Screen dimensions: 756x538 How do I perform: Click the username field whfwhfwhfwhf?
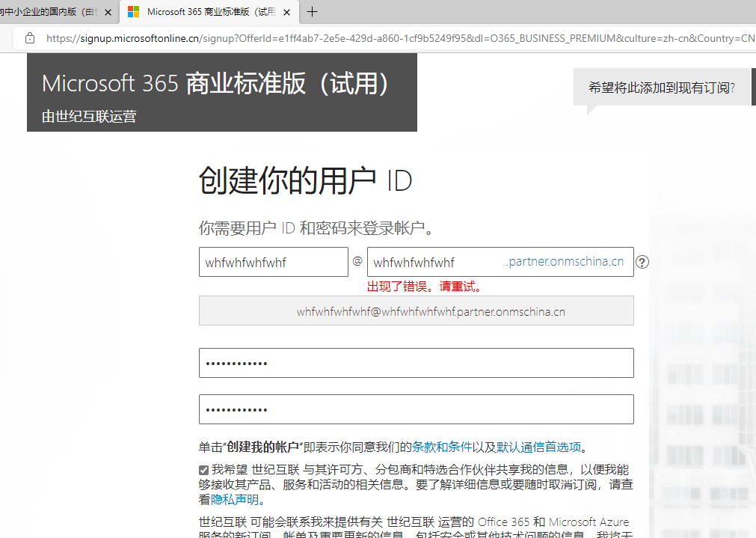(x=274, y=262)
